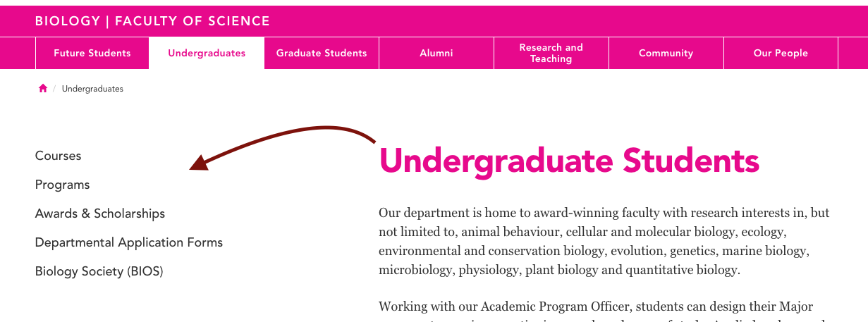Click Undergraduates in the breadcrumb trail
Image resolution: width=868 pixels, height=322 pixels.
92,89
